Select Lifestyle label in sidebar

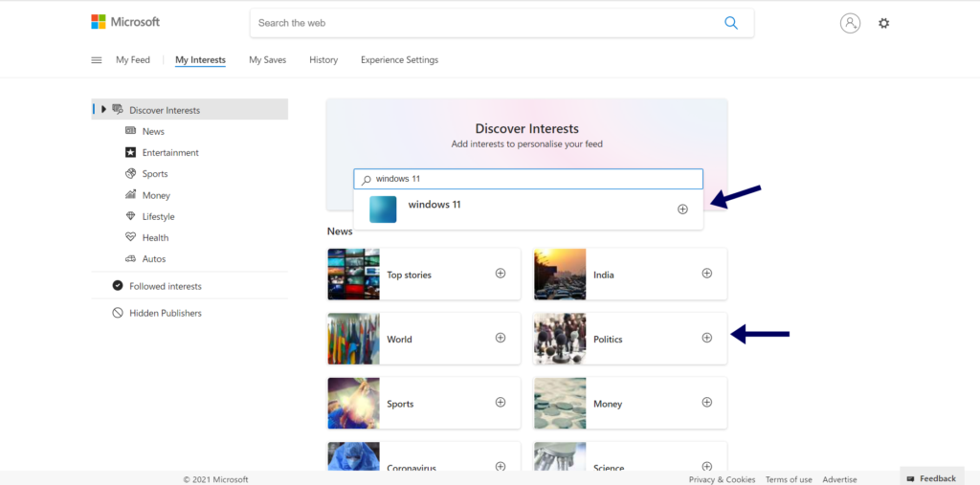[158, 216]
